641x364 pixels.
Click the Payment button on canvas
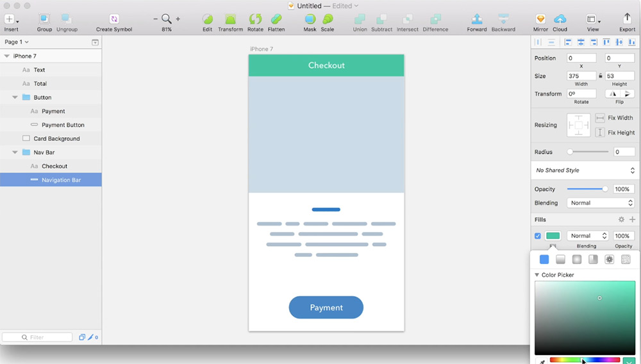pos(326,308)
